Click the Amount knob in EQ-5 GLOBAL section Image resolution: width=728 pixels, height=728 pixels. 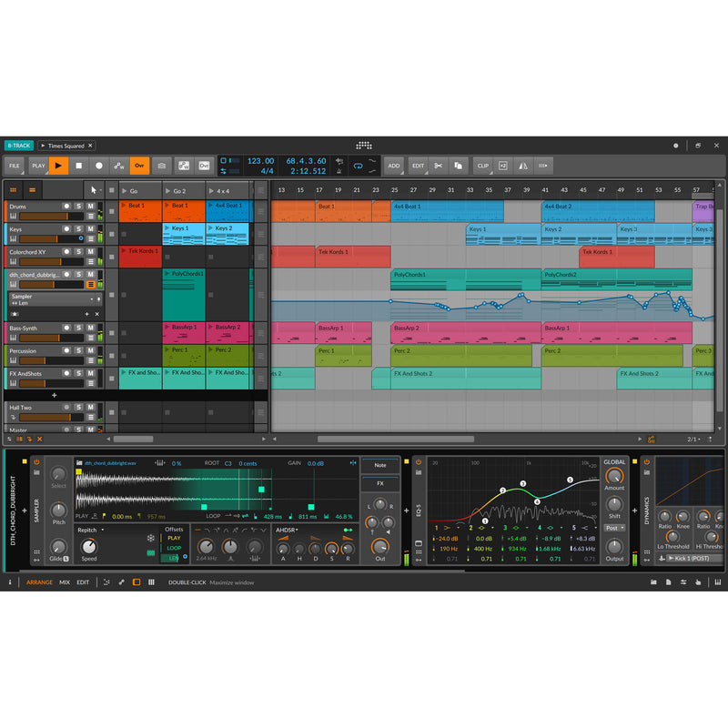tap(614, 477)
